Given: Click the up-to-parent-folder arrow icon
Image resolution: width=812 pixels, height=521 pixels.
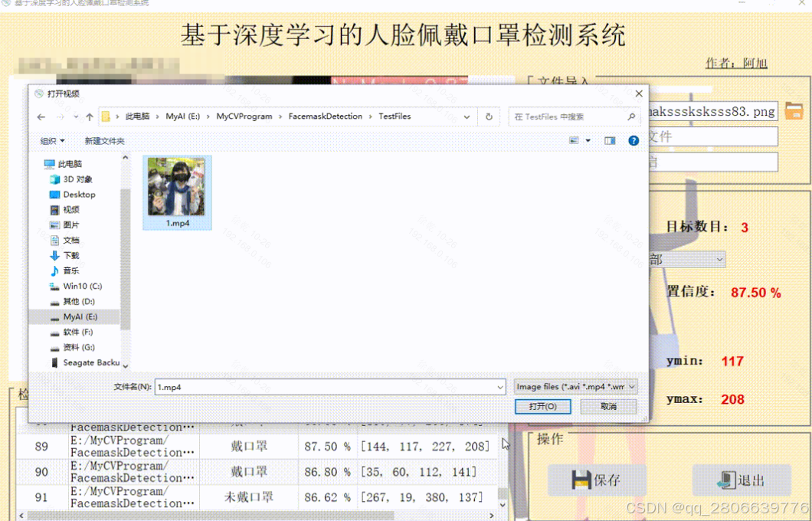Looking at the screenshot, I should 88,116.
